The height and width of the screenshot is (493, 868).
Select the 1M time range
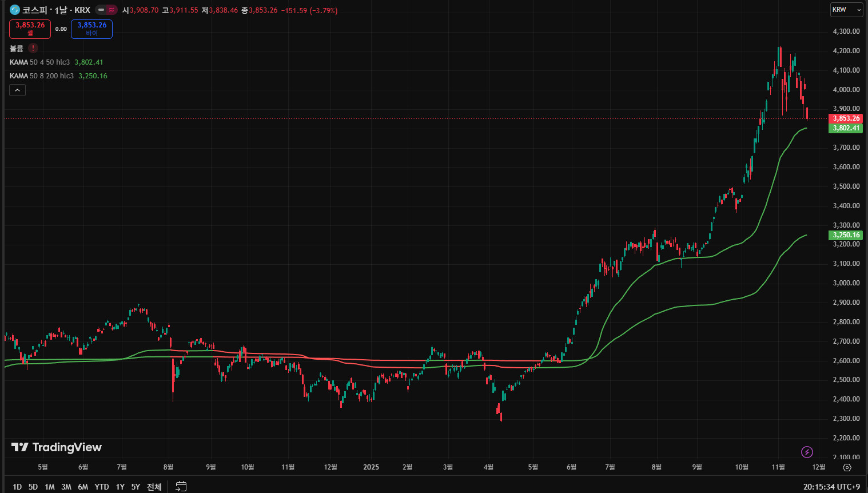50,487
